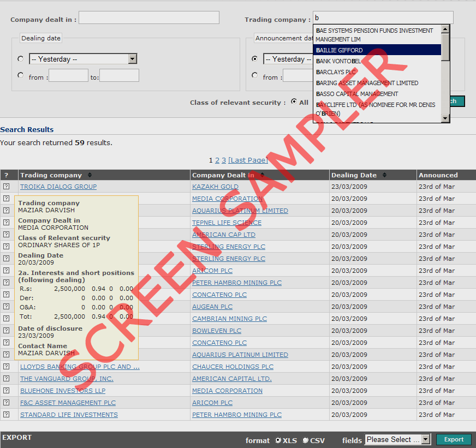The width and height of the screenshot is (476, 448).
Task: Open STANDARD LIFE INVESTMENTS link
Action: [69, 415]
